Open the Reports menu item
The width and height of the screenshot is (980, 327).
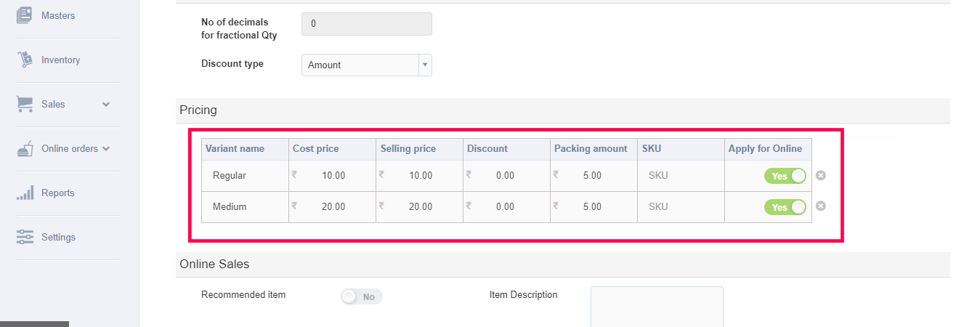point(58,193)
